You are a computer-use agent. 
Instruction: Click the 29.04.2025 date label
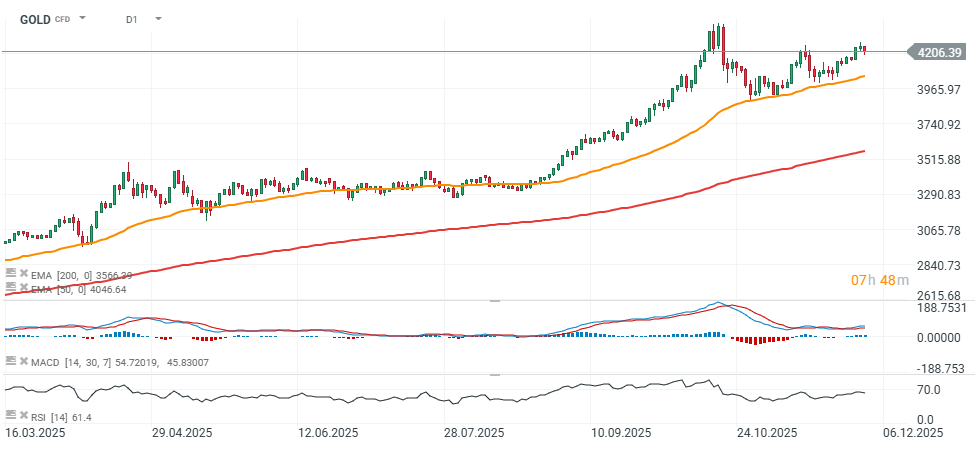point(183,433)
